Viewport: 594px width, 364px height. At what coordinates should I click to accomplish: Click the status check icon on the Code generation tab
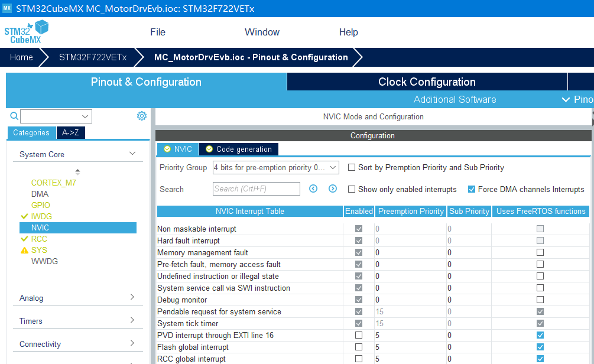[209, 149]
